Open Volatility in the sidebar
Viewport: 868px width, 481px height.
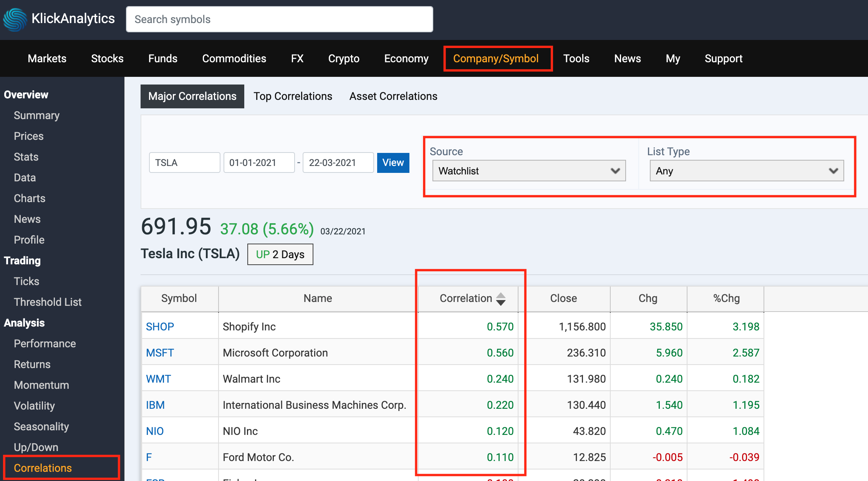pos(35,406)
